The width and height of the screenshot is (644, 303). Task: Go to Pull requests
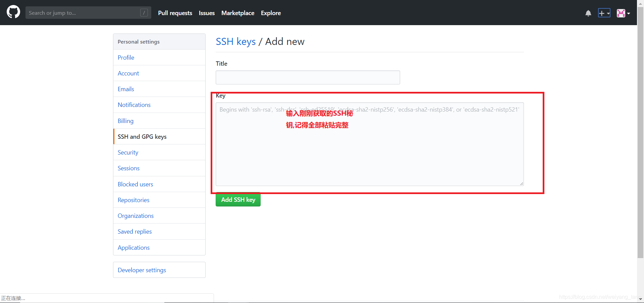(175, 13)
